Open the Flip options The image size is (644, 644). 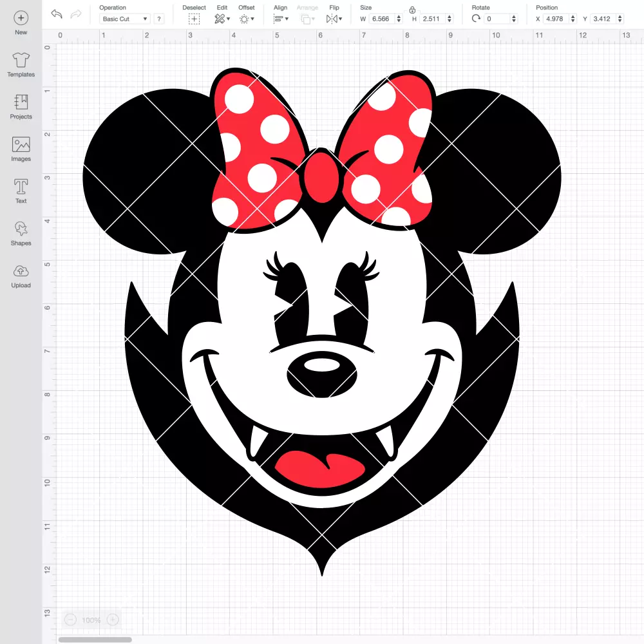334,19
